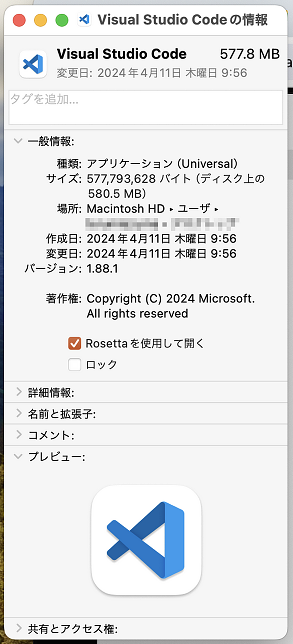Image resolution: width=293 pixels, height=644 pixels.
Task: Disable the Rosettaを使用して開く checkbox
Action: (x=75, y=343)
